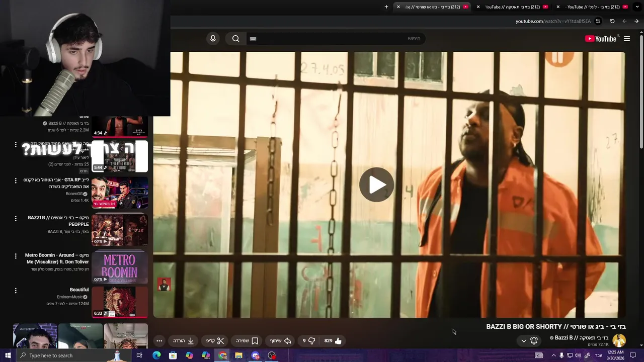644x362 pixels.
Task: Like the video with thumbs up
Action: tap(333, 341)
